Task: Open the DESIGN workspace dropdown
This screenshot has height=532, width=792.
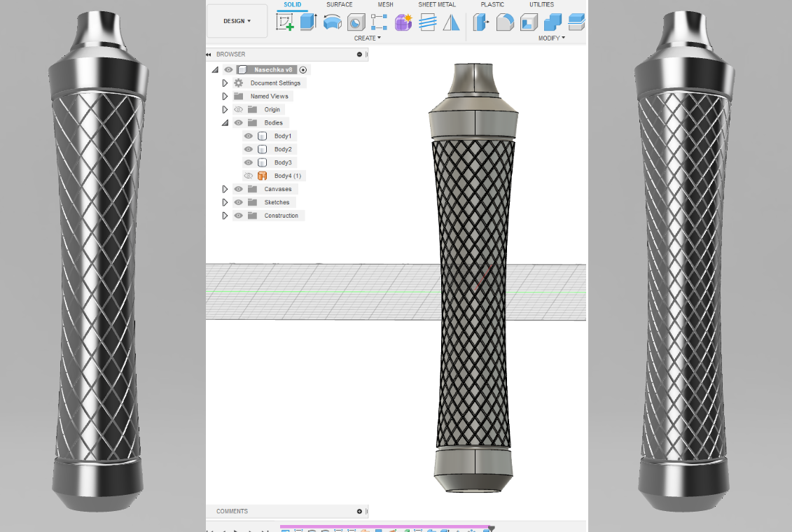Action: (237, 21)
